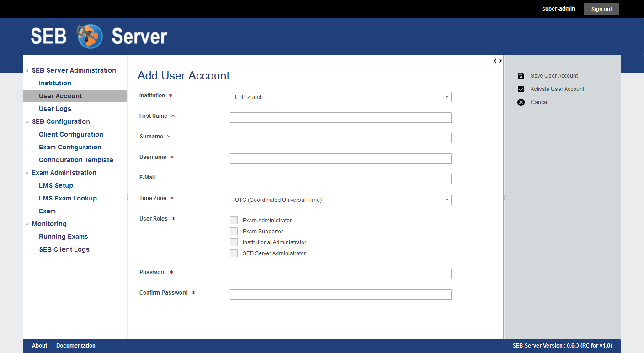Click the Save User Account disk icon
This screenshot has height=353, width=644.
point(521,76)
